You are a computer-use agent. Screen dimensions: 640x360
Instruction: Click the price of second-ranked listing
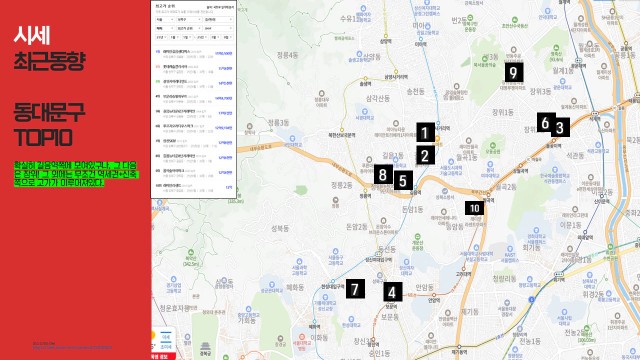tap(225, 68)
